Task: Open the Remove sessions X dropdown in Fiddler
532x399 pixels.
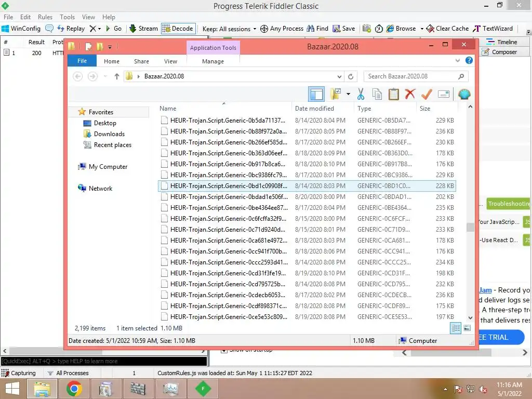Action: [x=95, y=29]
